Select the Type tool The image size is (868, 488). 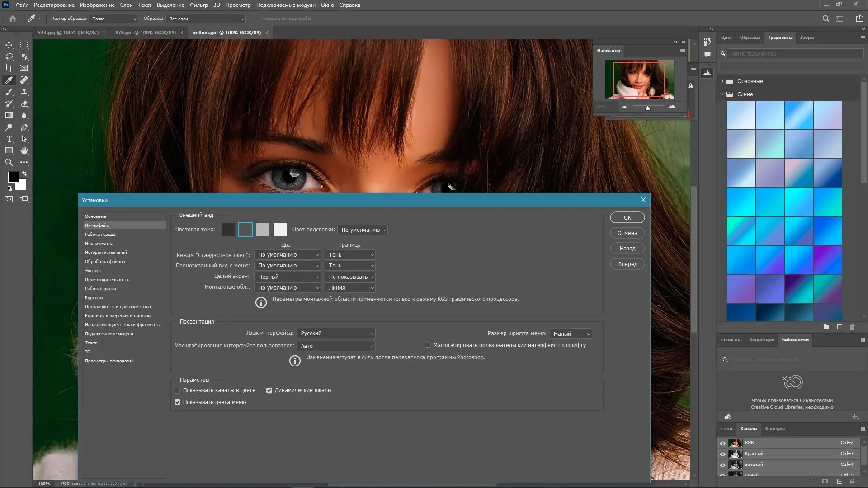(9, 139)
